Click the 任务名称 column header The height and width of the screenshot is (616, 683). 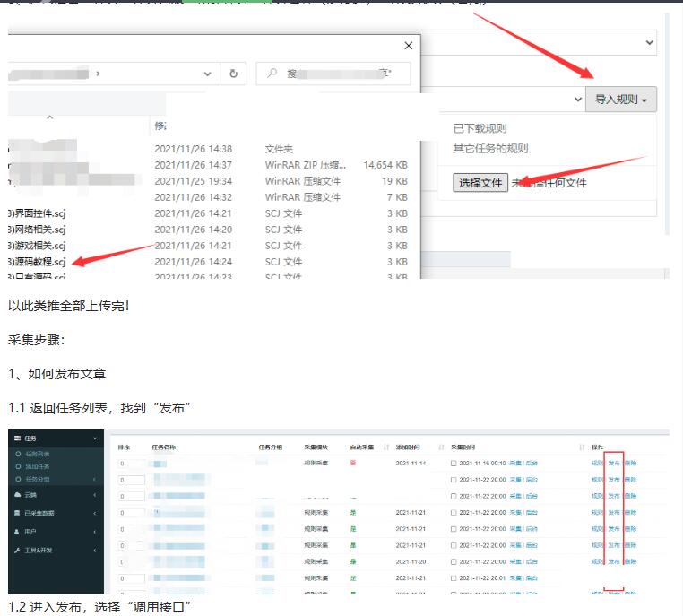click(x=163, y=447)
